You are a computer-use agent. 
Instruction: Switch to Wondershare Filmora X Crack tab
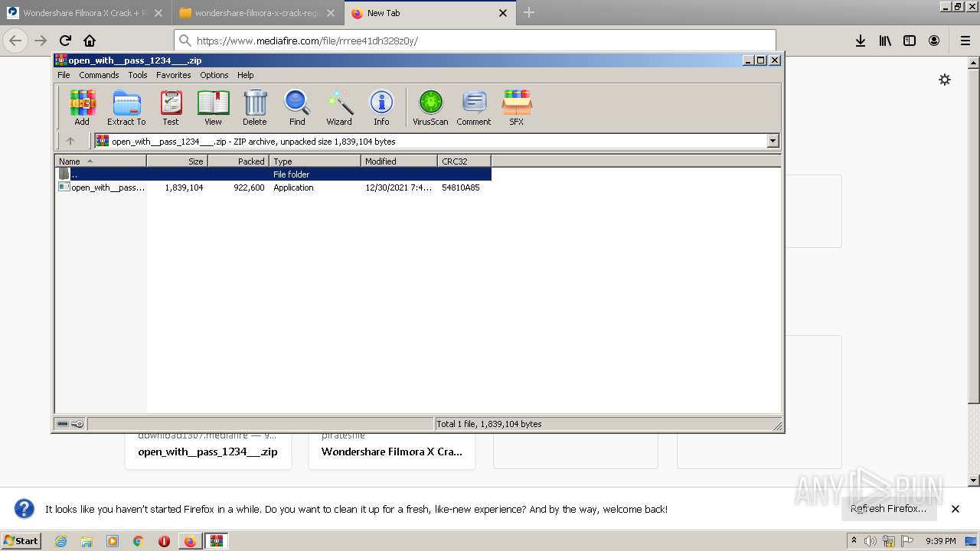click(85, 13)
